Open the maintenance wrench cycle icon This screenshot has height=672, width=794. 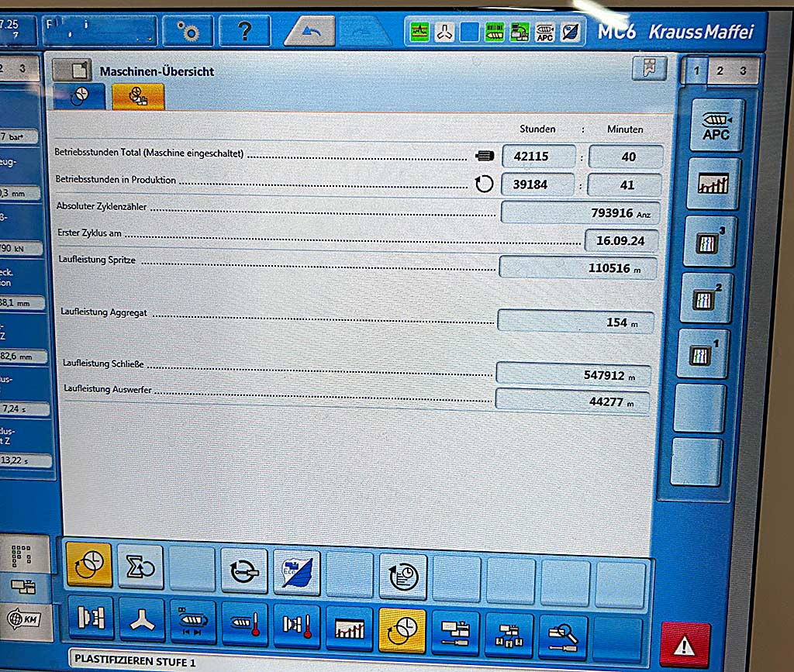coord(244,570)
